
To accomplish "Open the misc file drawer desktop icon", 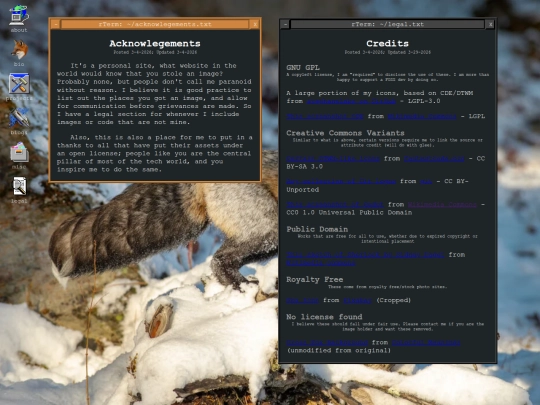I will [19, 153].
